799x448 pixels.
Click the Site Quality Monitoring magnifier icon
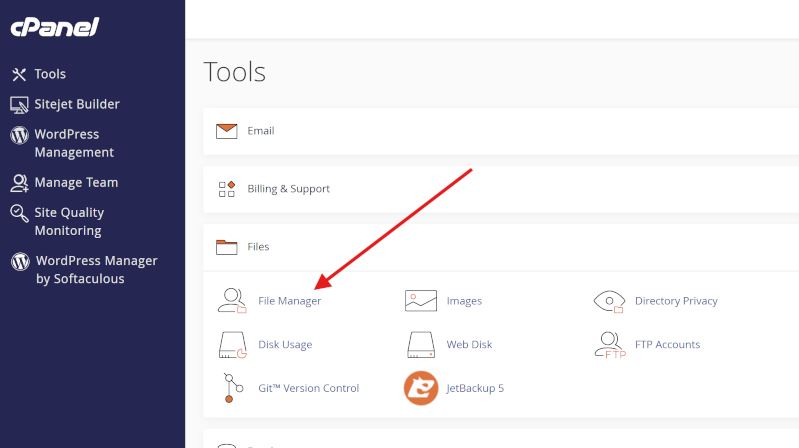[x=19, y=214]
